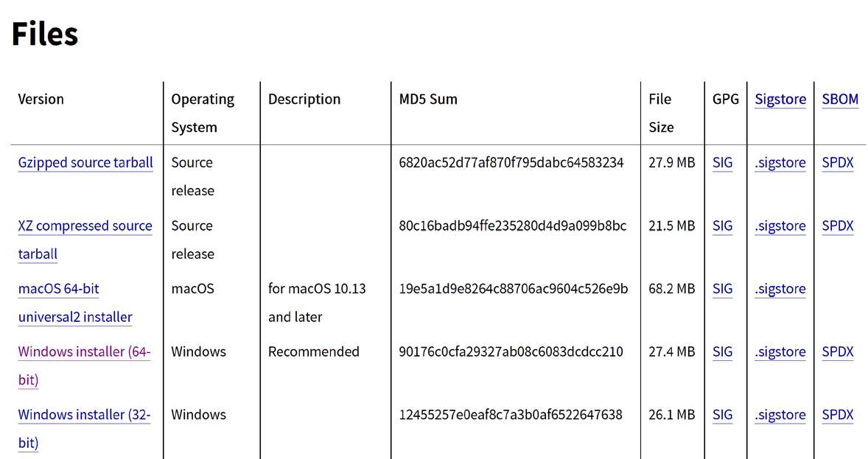Open the Gzipped source tarball link

[85, 163]
